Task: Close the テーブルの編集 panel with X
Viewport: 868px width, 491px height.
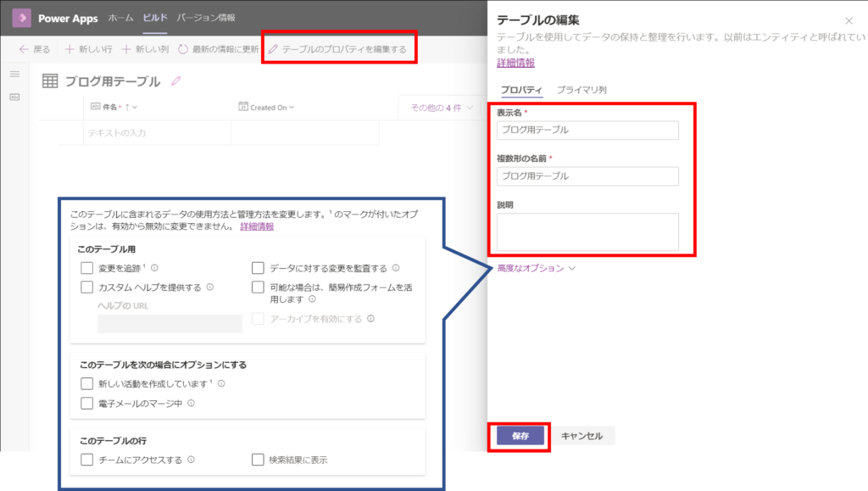Action: pyautogui.click(x=849, y=20)
